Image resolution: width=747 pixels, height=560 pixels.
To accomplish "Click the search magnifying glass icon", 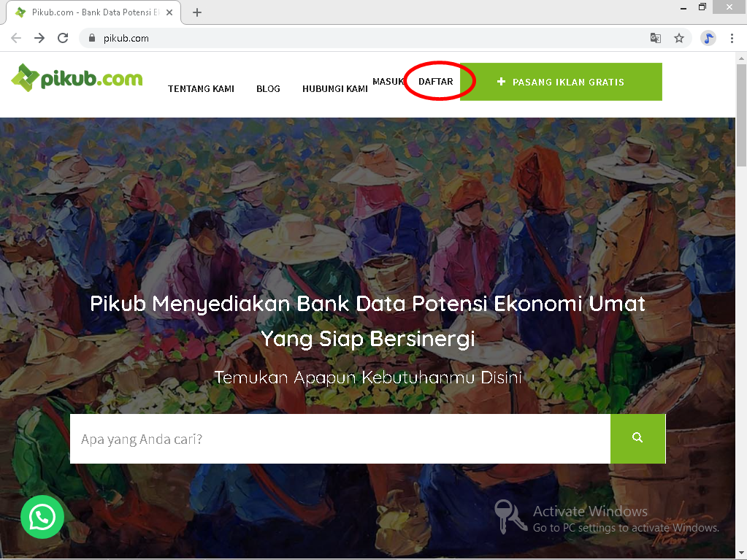I will tap(637, 438).
